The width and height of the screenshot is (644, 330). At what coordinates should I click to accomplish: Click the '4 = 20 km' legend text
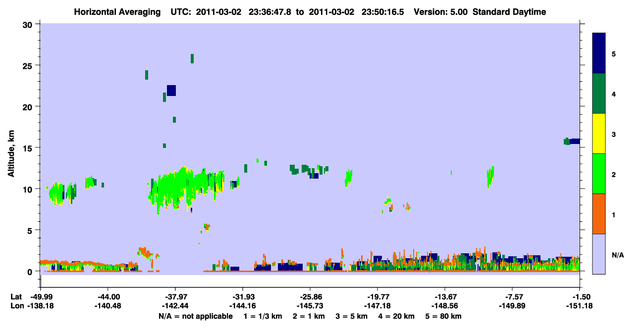point(397,316)
